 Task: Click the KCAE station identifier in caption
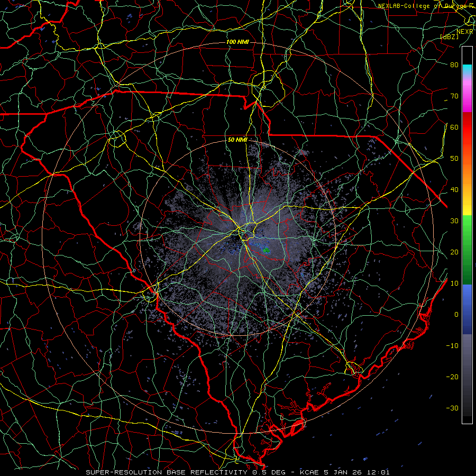[309, 472]
